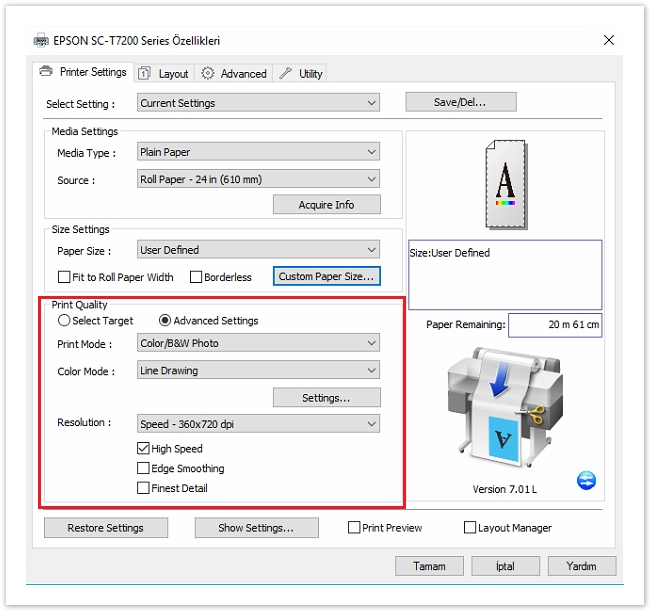Open Custom Paper Size dialog
Screen dimensions: 650x611
pyautogui.click(x=326, y=276)
